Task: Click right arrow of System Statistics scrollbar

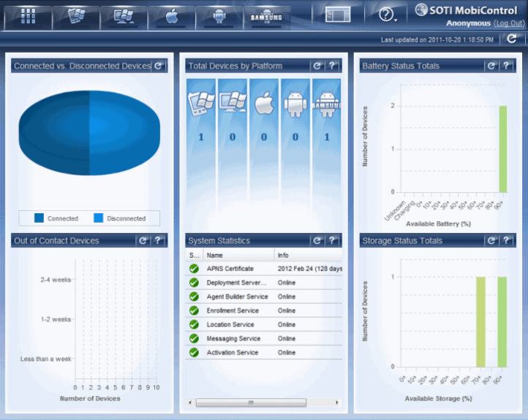Action: 336,402
